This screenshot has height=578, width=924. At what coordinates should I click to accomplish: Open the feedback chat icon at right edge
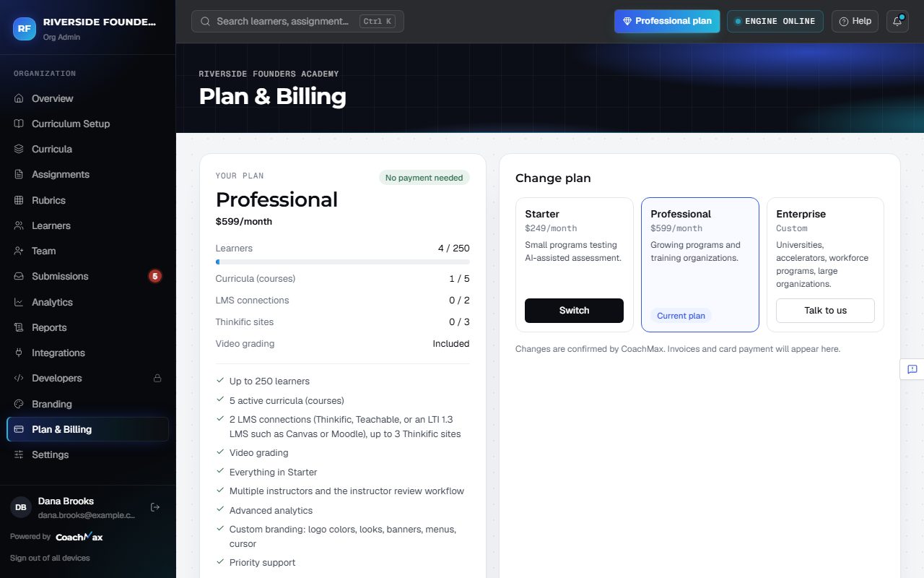[912, 369]
